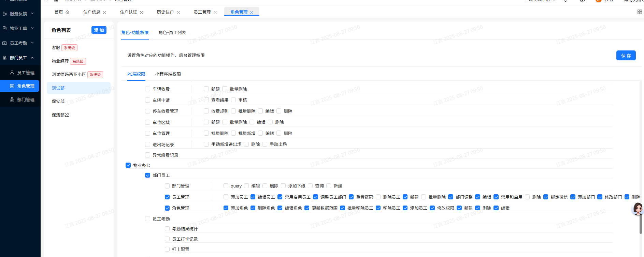
Task: Open the assistant avatar chat widget
Action: (x=638, y=209)
